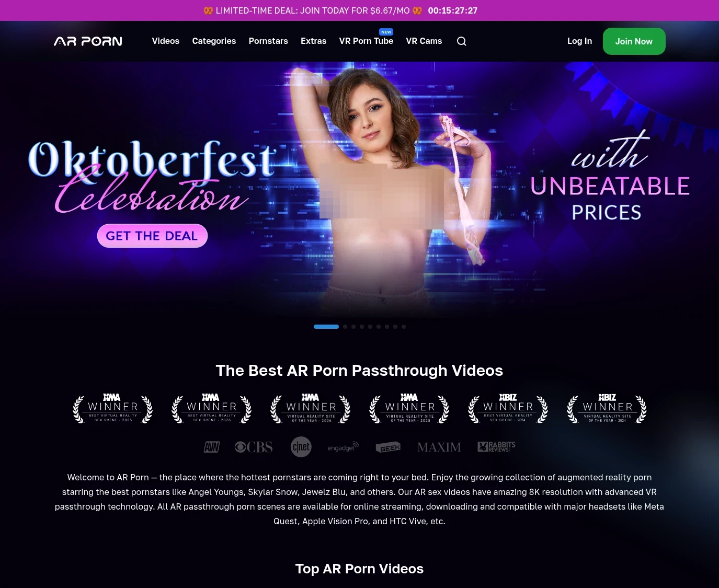719x588 pixels.
Task: Select the second carousel slide dot
Action: coord(345,327)
